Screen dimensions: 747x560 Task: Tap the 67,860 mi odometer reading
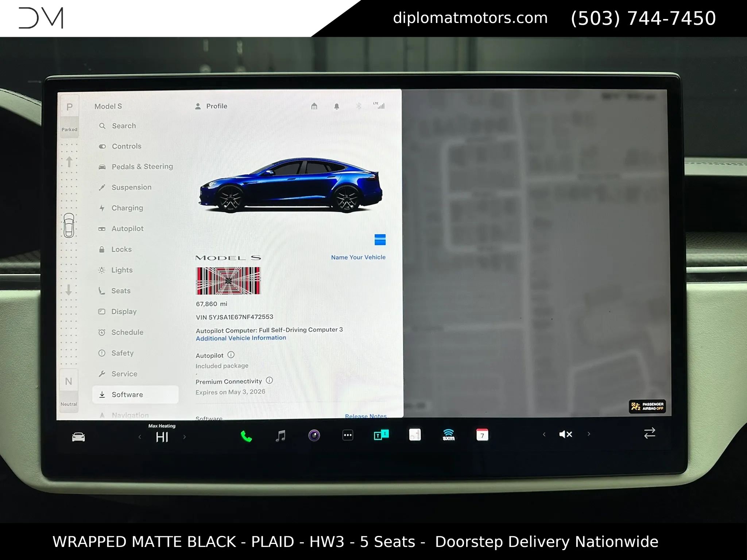click(212, 304)
